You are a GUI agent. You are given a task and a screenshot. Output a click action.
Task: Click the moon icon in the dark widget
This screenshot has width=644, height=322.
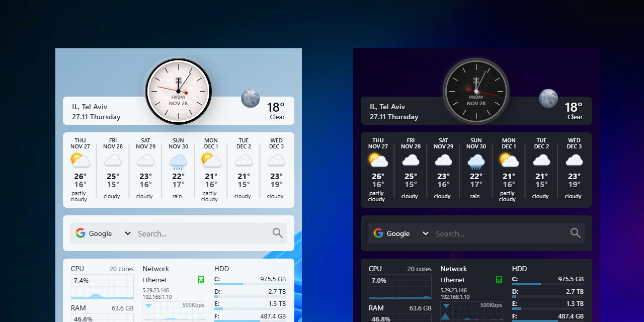548,98
